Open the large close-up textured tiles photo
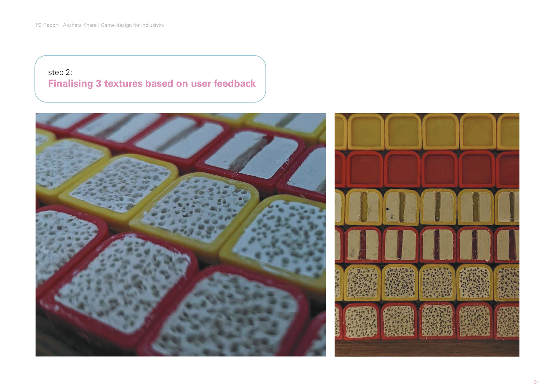Screen dimensions: 555x392 tap(181, 235)
